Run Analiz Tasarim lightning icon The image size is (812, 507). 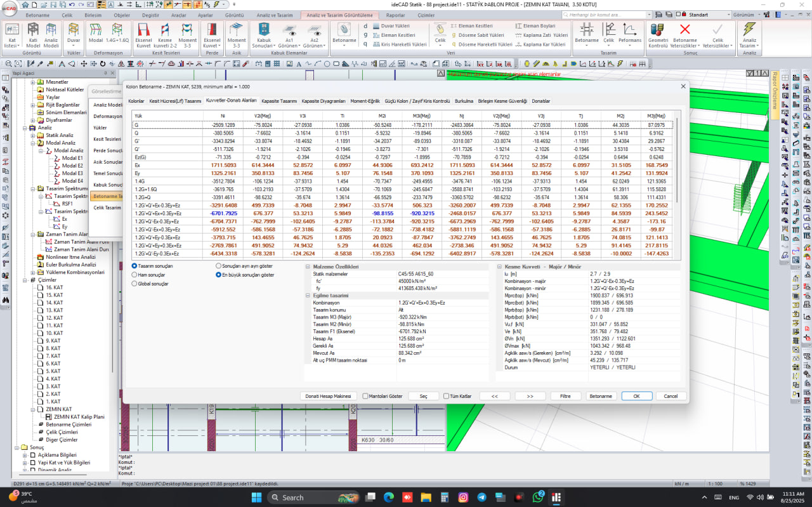click(749, 36)
